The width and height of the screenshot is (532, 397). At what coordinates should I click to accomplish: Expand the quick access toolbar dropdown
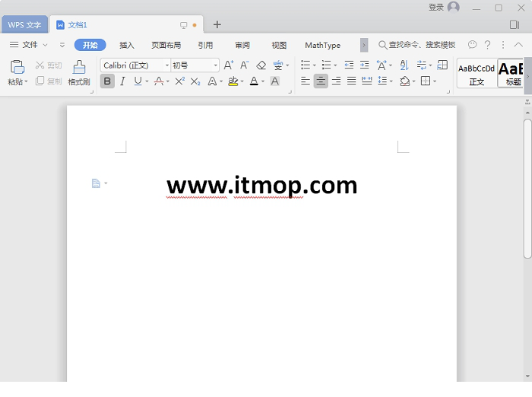click(62, 45)
